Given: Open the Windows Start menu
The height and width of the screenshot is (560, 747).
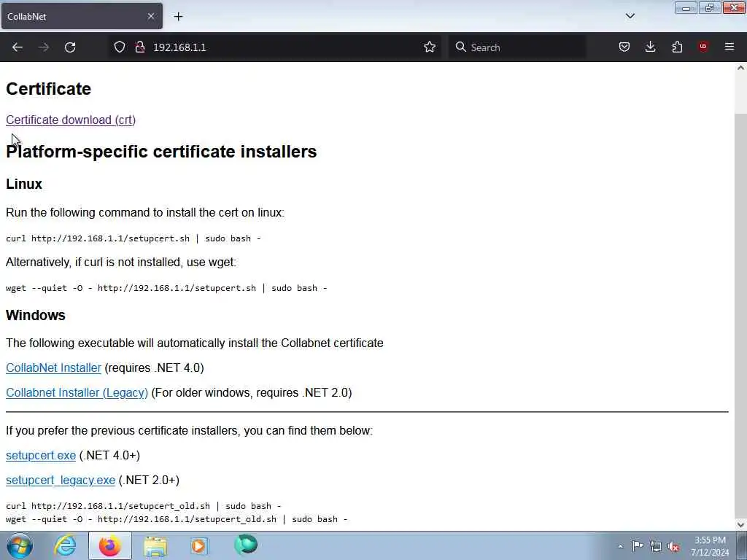Looking at the screenshot, I should click(x=20, y=545).
